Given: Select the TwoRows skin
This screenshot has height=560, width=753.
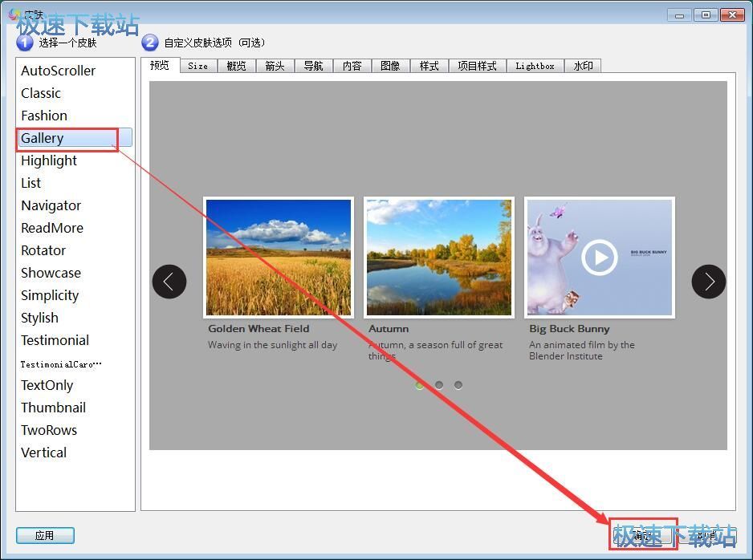Looking at the screenshot, I should (75, 431).
